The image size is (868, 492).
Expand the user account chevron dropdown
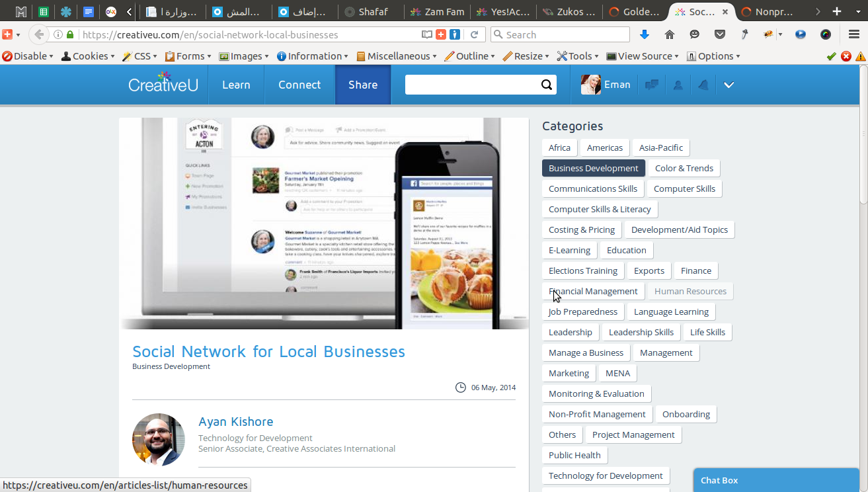(x=729, y=85)
